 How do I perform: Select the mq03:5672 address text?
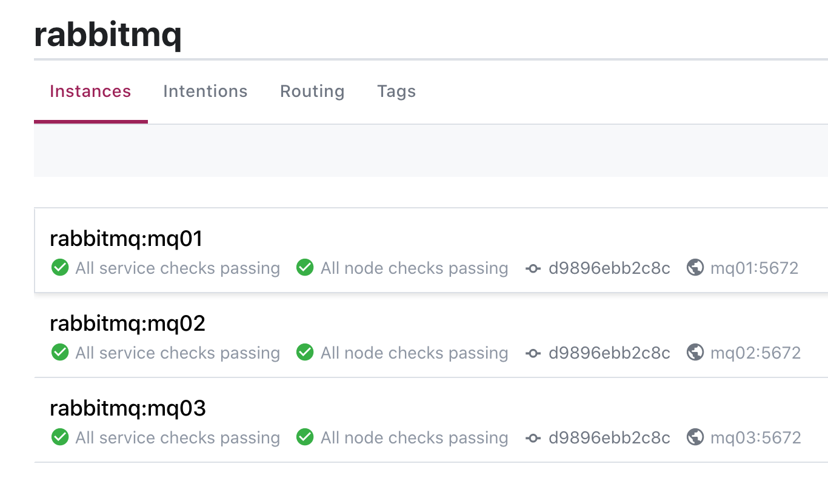point(756,437)
